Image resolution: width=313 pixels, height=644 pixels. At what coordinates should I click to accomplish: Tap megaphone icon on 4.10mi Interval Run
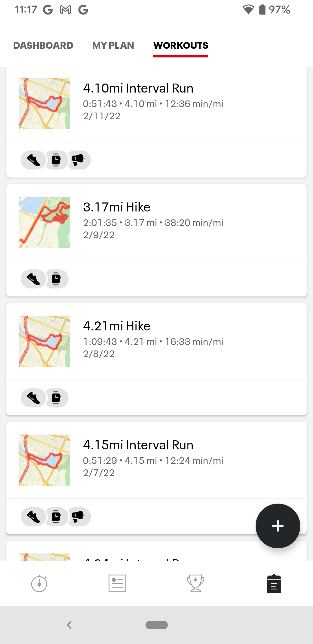point(78,160)
